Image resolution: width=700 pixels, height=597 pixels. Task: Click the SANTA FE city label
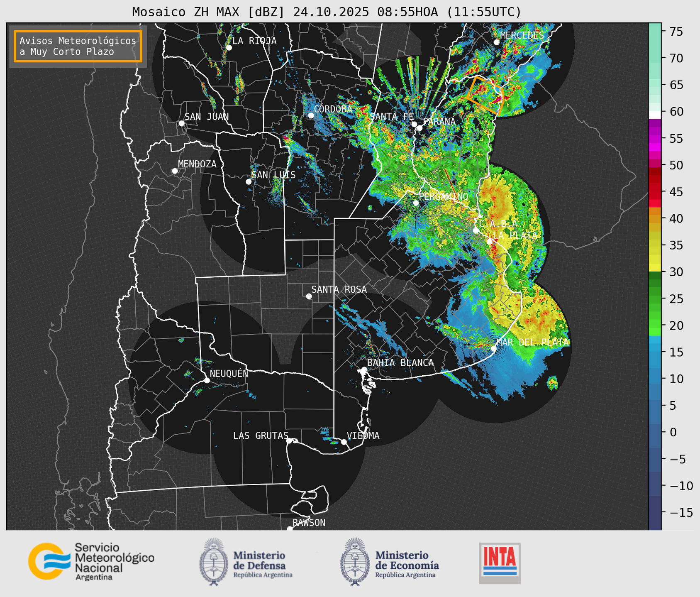392,117
